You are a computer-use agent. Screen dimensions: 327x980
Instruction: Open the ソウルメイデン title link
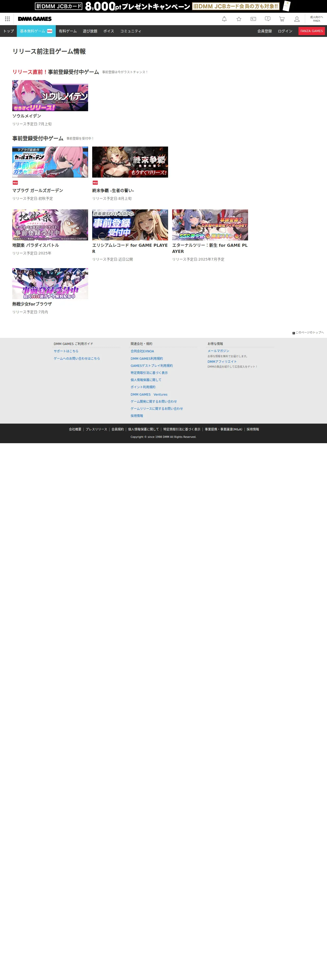(27, 116)
